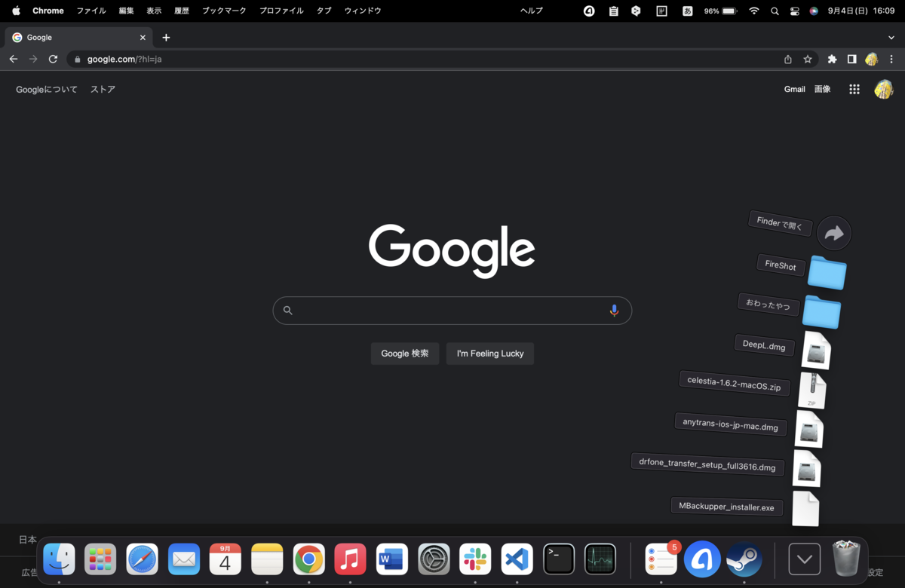Open the 画像 link

pyautogui.click(x=822, y=89)
